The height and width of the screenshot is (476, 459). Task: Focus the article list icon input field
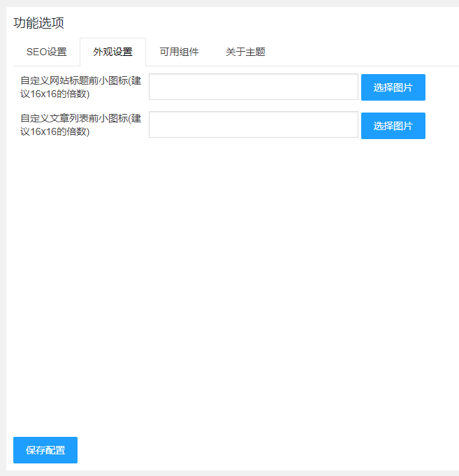tap(253, 125)
